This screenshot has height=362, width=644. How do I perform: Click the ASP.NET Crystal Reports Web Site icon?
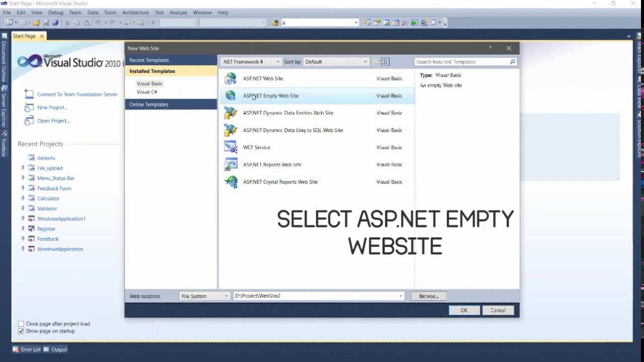click(x=230, y=182)
